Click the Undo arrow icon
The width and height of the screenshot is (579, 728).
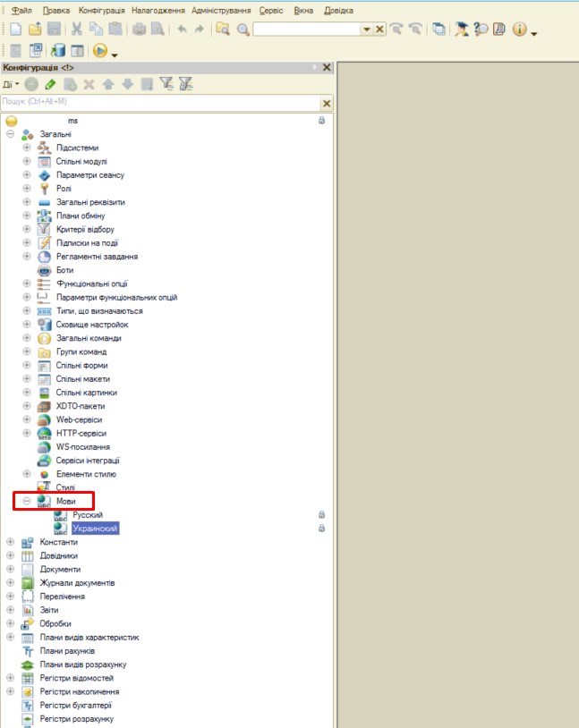[x=182, y=30]
